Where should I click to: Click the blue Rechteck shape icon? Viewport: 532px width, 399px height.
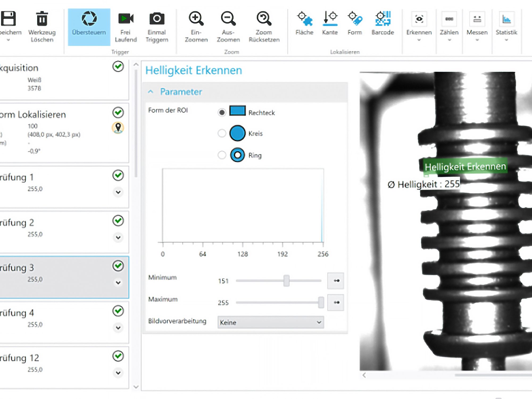237,111
